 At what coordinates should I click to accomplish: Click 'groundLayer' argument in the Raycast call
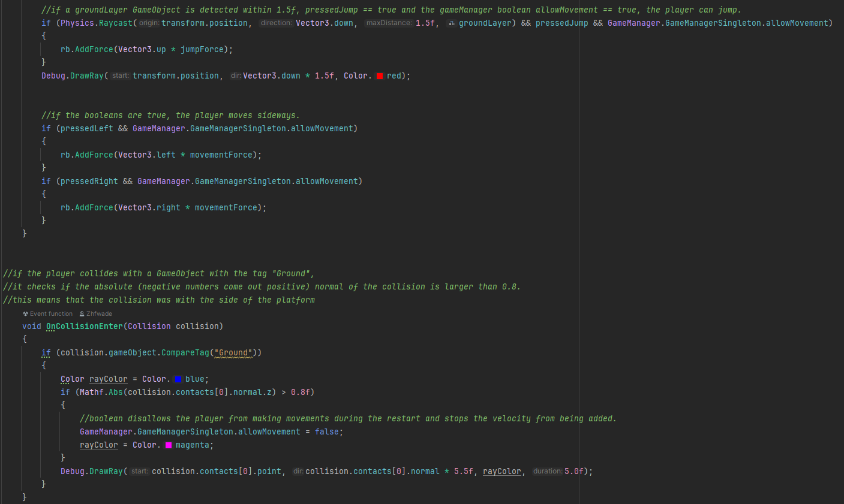point(485,23)
